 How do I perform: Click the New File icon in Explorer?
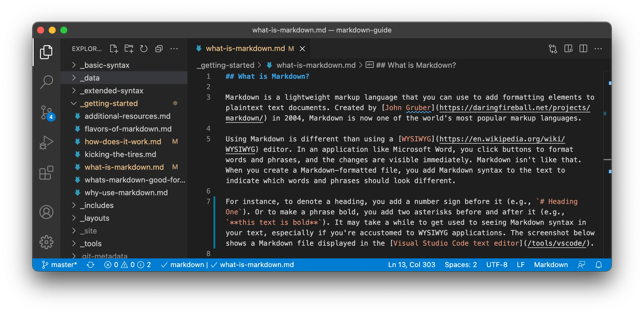pos(114,49)
